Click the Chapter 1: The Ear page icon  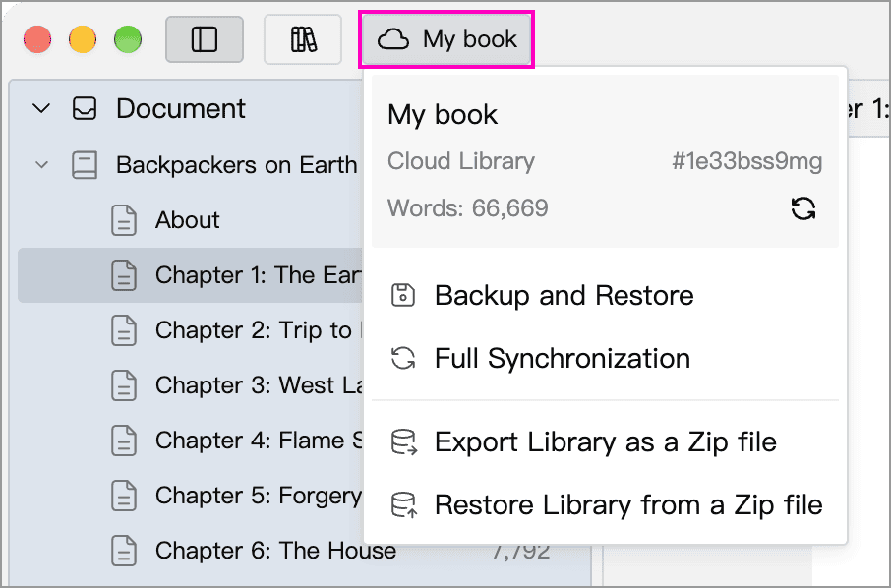click(123, 275)
